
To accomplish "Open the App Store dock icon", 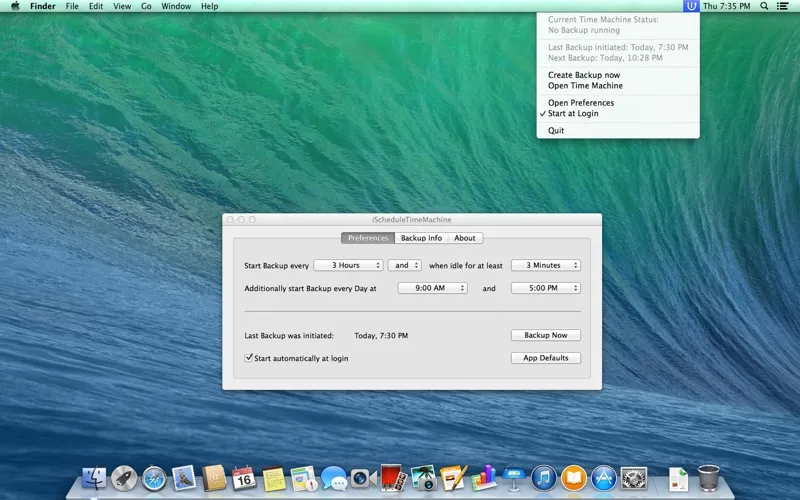I will coord(603,478).
